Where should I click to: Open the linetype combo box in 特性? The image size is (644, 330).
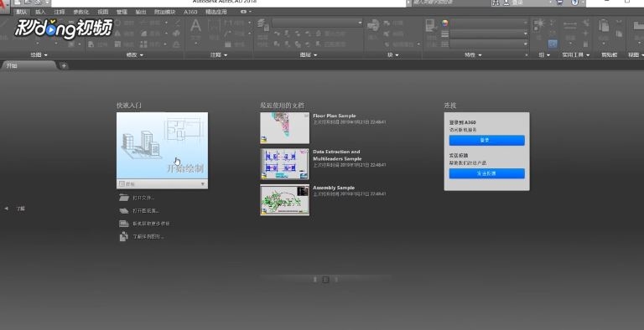[x=489, y=44]
